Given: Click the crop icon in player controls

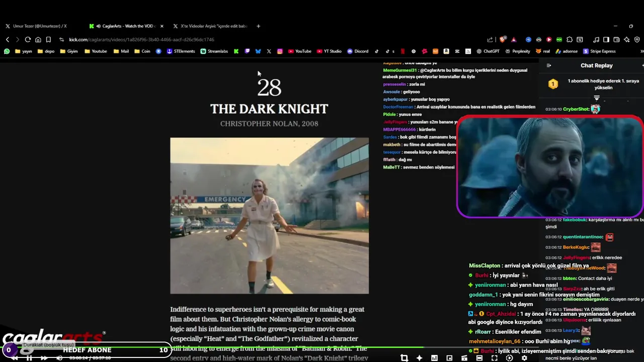Looking at the screenshot, I should [x=404, y=358].
